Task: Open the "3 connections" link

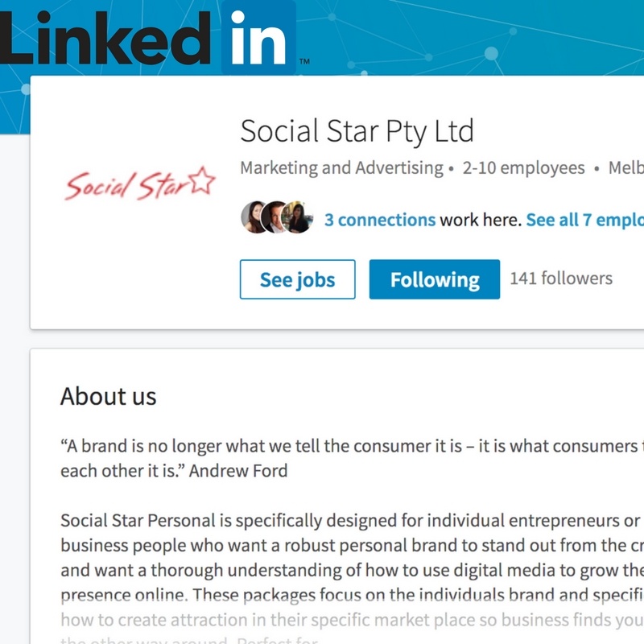Action: point(380,220)
